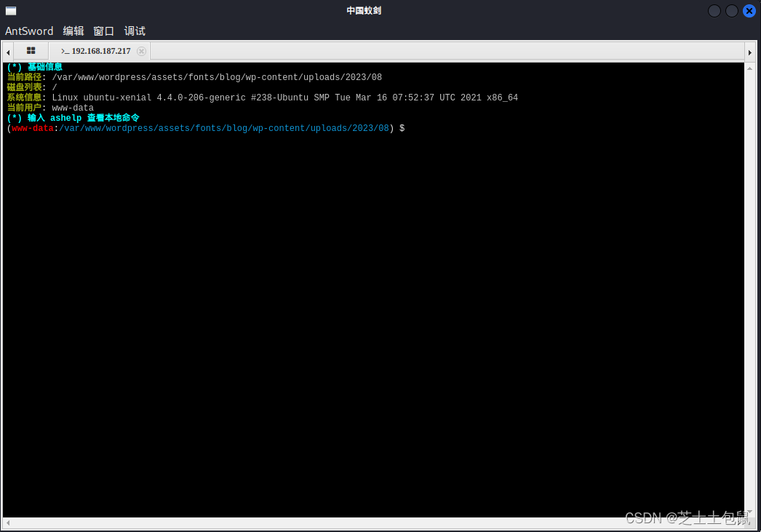Minimize the 中国蚁剑 window
The height and width of the screenshot is (532, 761).
pos(714,11)
